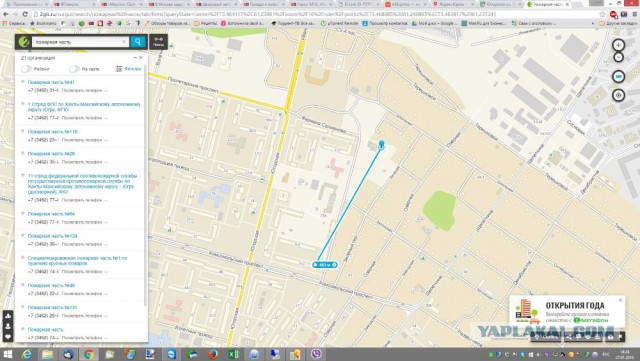The image size is (640, 361).
Task: Open the Рецепты bookmarks folder
Action: [206, 23]
